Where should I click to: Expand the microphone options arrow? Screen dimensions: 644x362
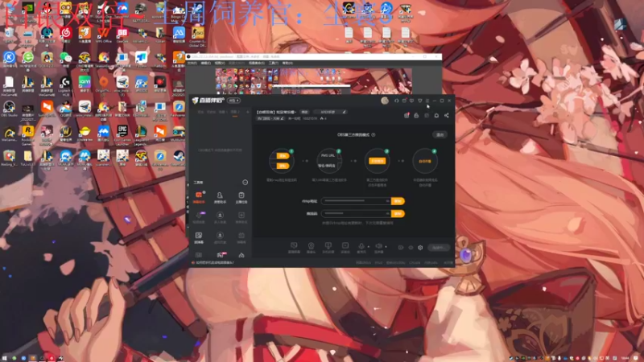point(369,247)
